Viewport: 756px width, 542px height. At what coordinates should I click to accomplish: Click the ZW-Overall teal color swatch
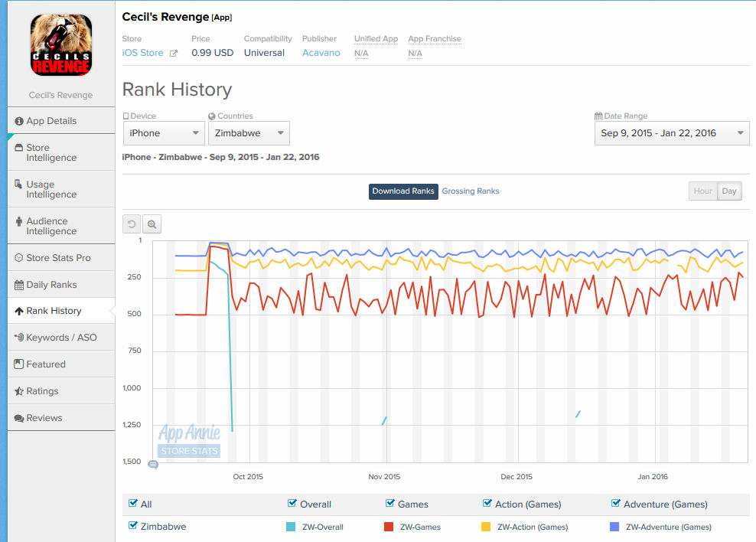[291, 527]
